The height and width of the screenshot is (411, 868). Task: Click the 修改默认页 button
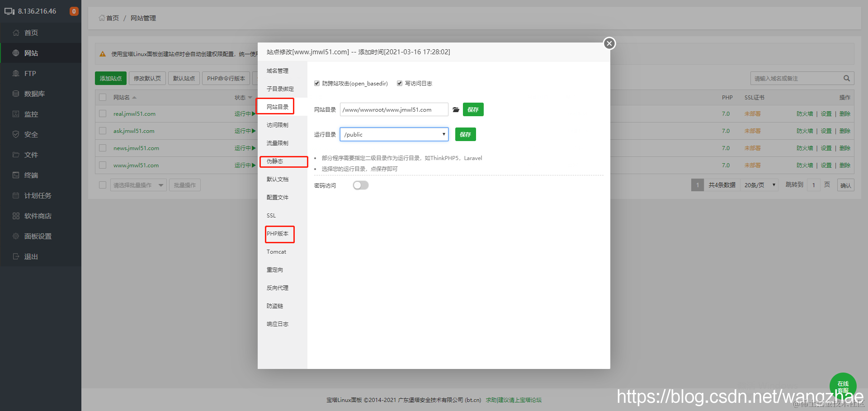point(147,78)
